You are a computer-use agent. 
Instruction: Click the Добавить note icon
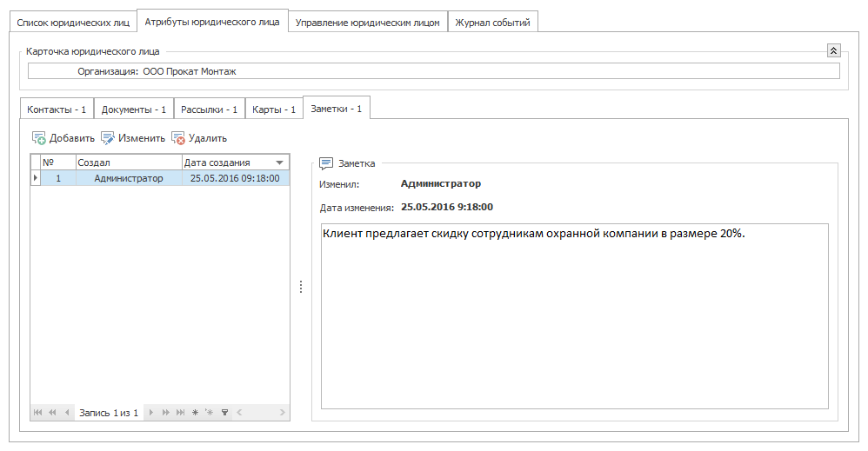pos(39,138)
